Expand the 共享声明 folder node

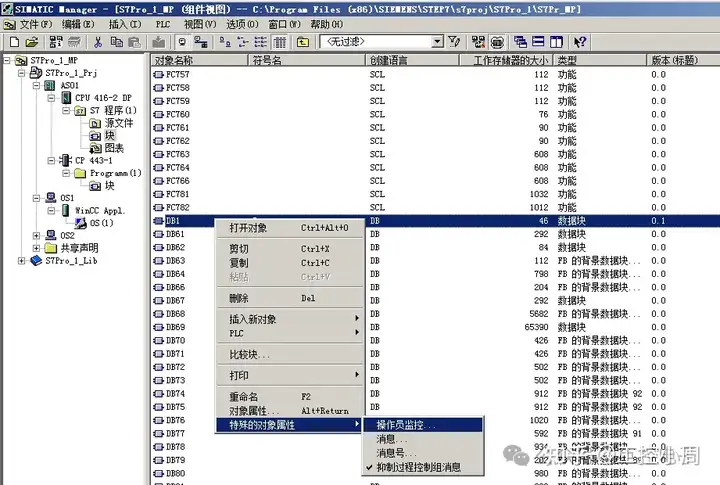[x=36, y=248]
